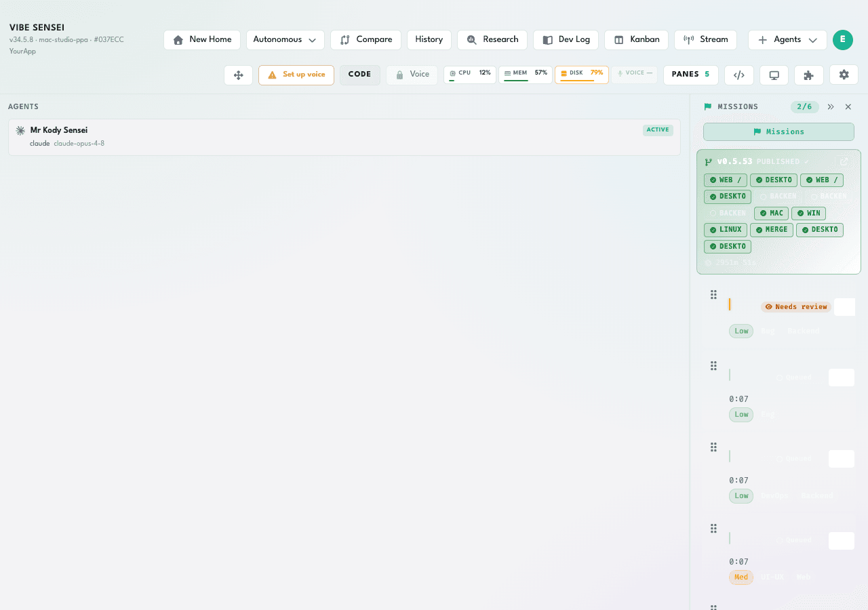Click the v0.5.53 version label
This screenshot has width=868, height=610.
(x=735, y=162)
